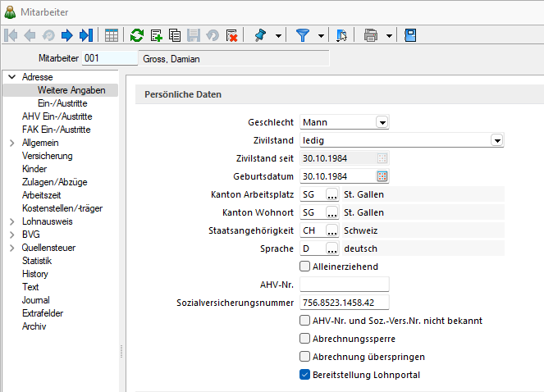Open the table view icon
Screen dimensions: 544x392
point(111,35)
